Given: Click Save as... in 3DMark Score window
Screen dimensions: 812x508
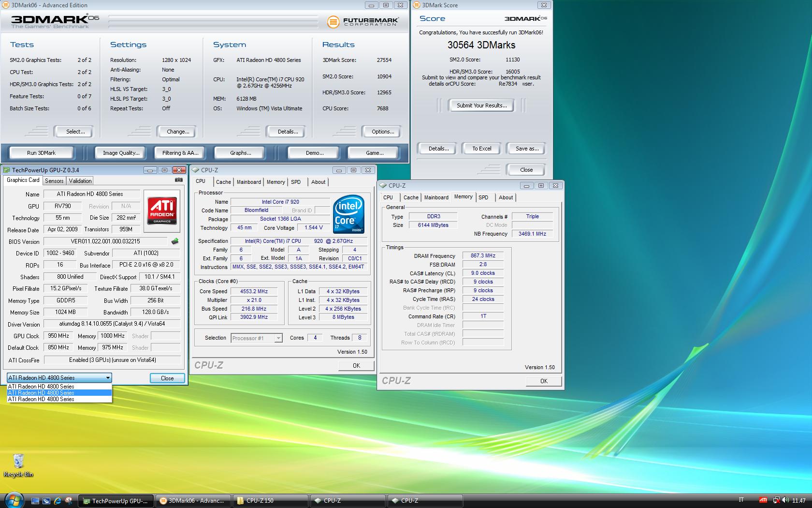Looking at the screenshot, I should (526, 149).
